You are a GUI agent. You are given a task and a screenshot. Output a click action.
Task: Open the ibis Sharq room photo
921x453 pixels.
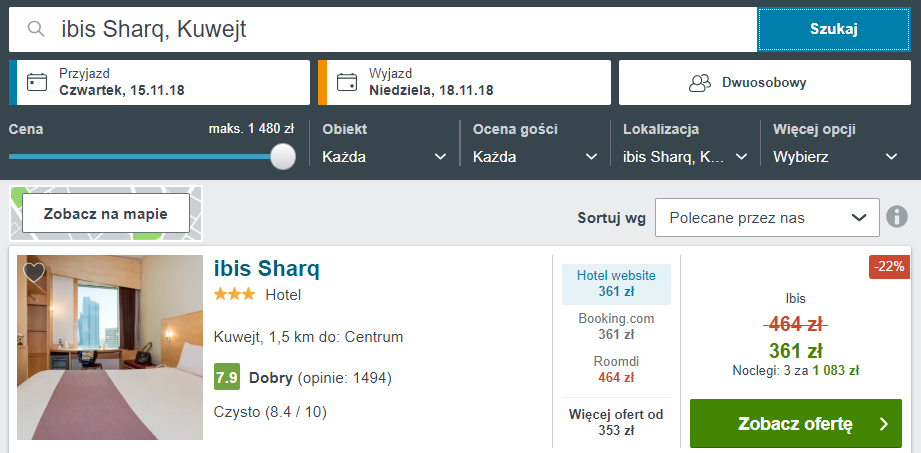coord(110,348)
